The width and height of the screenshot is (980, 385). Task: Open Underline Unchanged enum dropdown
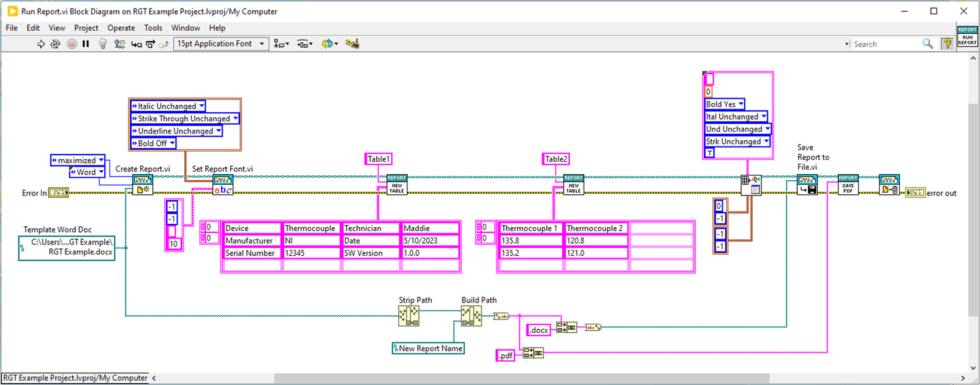click(219, 131)
